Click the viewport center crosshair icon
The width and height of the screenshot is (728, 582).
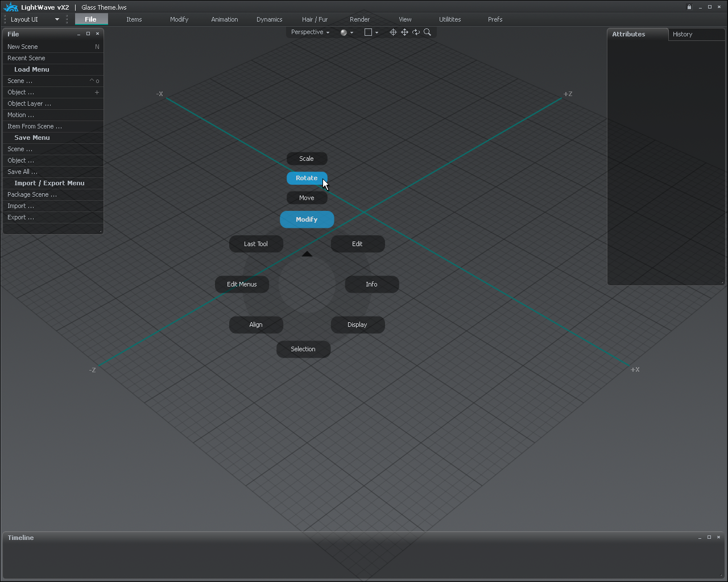(393, 32)
